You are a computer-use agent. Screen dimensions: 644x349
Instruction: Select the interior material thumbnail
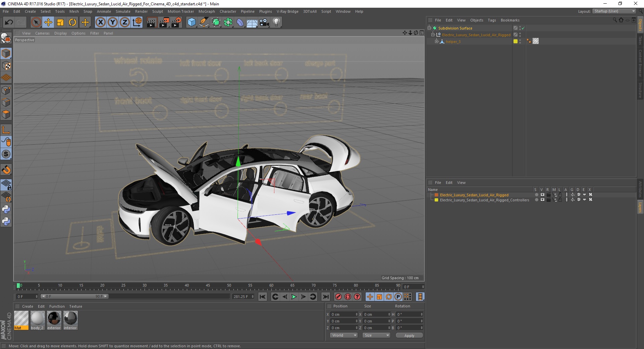70,320
